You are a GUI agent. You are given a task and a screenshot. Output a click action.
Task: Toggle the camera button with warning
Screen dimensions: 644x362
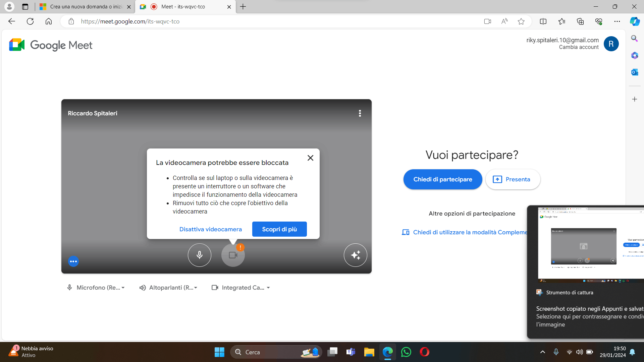233,255
